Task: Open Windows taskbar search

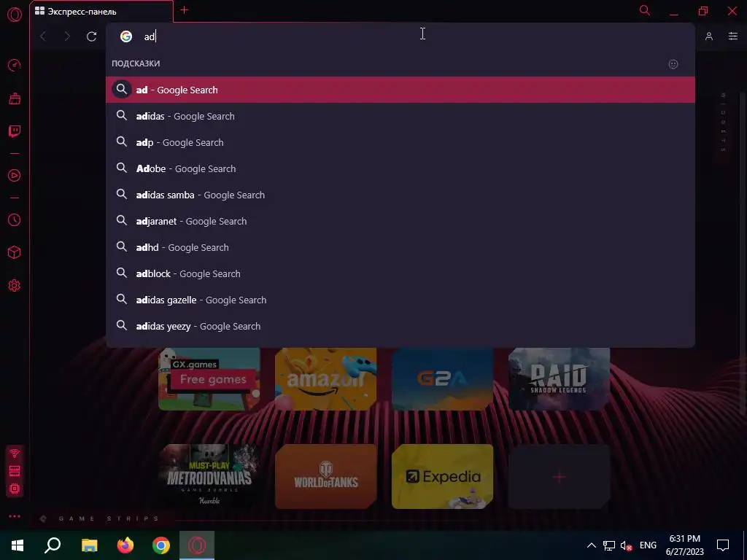Action: pos(53,545)
